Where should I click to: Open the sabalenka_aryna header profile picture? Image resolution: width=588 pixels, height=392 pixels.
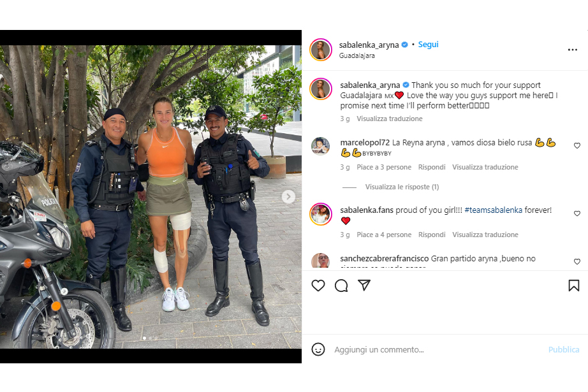click(321, 50)
